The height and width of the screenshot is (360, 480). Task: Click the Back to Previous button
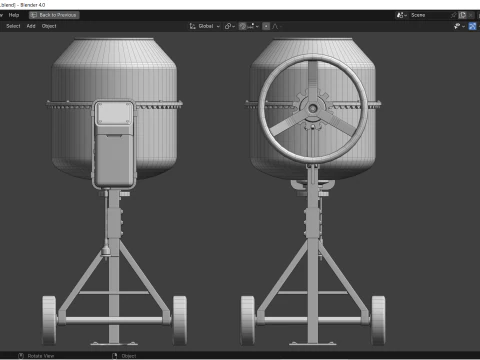click(x=54, y=15)
